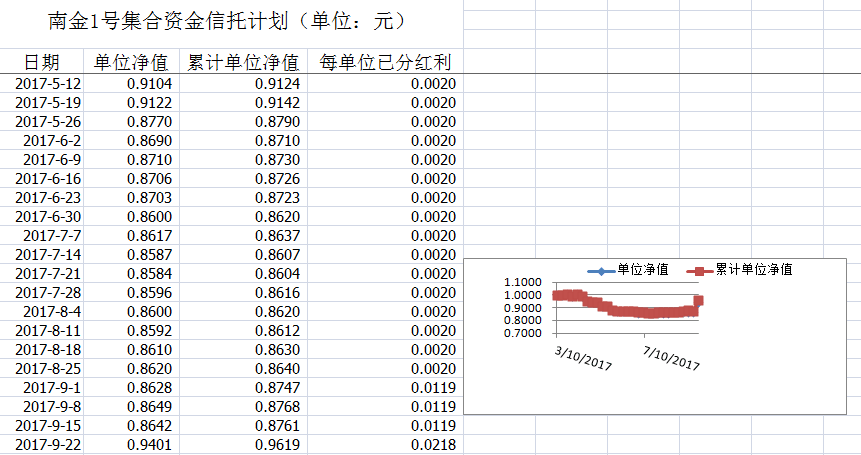Select the title cell 南金1号集合资金信托计划
Viewport: 861px width, 455px height.
click(228, 21)
